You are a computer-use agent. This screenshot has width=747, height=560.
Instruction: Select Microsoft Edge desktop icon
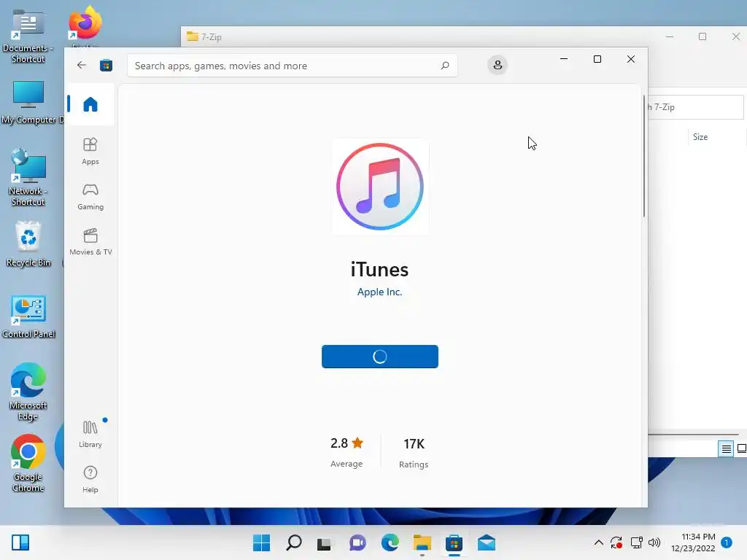(28, 392)
